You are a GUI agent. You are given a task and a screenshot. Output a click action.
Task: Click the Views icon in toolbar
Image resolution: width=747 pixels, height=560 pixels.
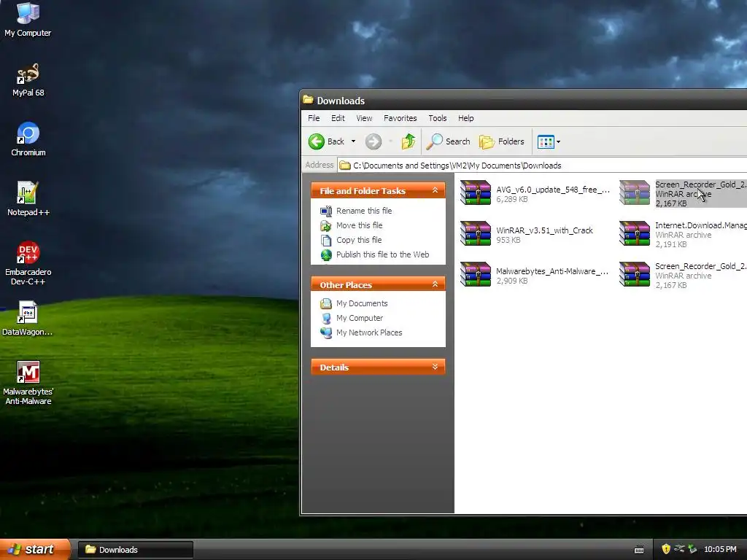[546, 142]
